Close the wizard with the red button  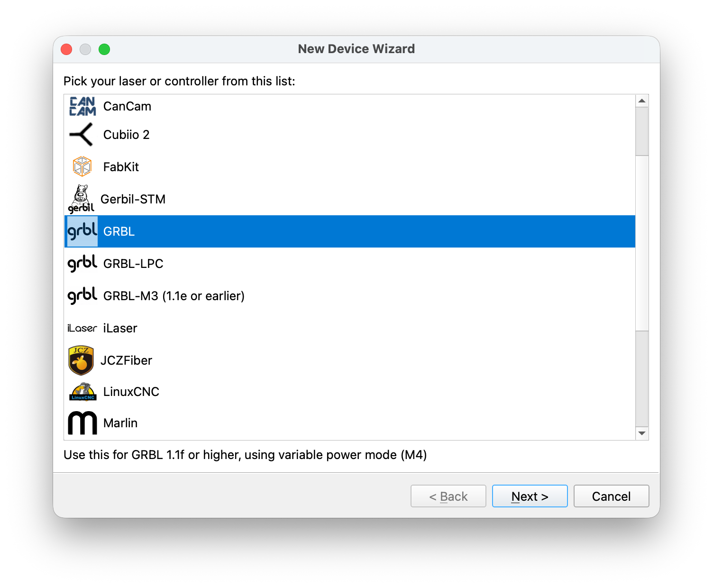point(67,49)
